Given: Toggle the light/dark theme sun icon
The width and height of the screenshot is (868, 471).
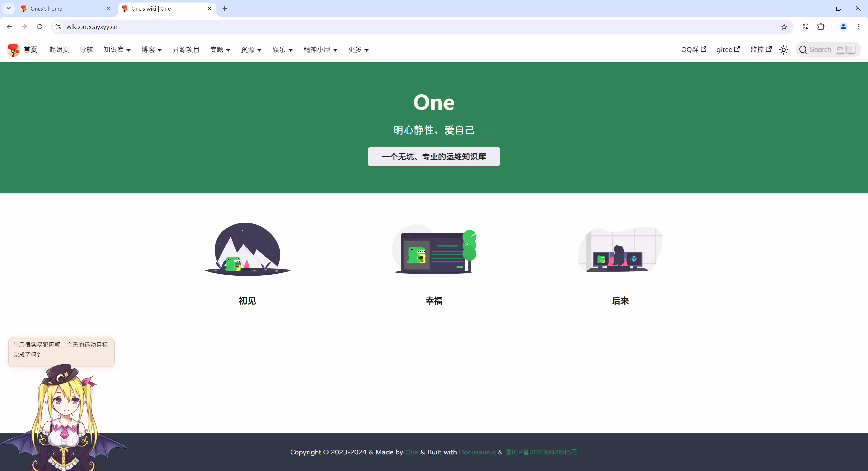Looking at the screenshot, I should tap(783, 50).
